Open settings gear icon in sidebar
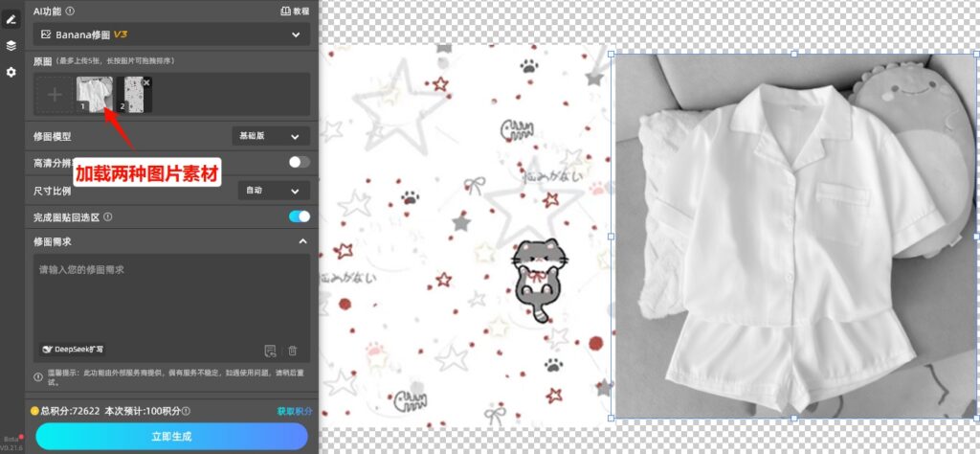Image resolution: width=980 pixels, height=454 pixels. pos(11,72)
